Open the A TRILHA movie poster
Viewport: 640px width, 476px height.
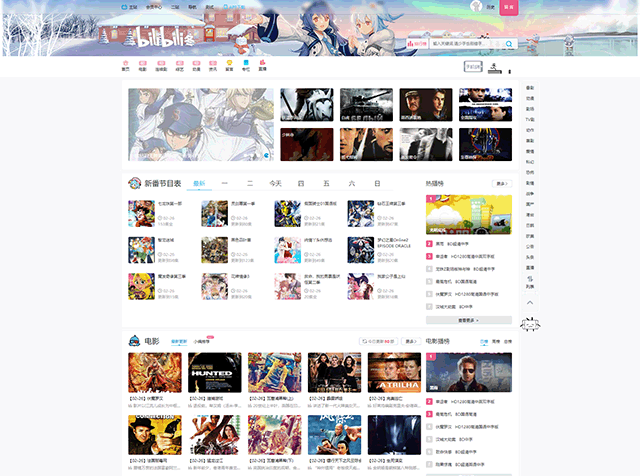coord(394,373)
